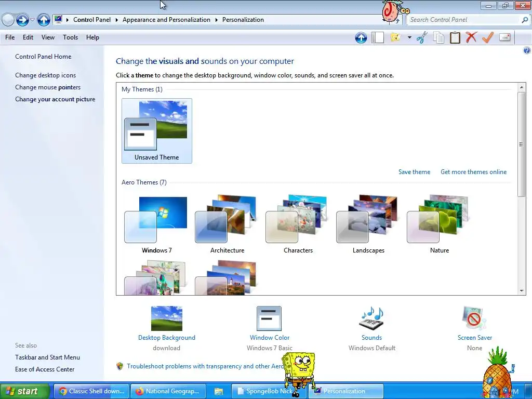The width and height of the screenshot is (532, 399).
Task: Open the file explorer taskbar icon
Action: coord(219,391)
